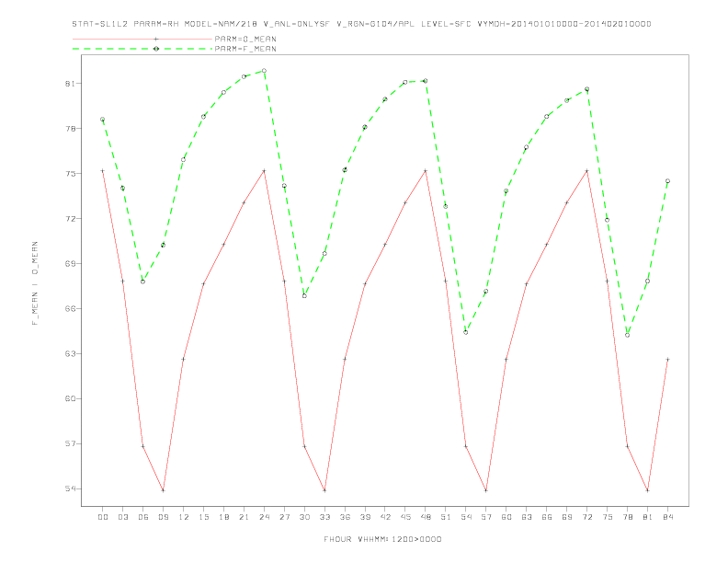Click the red O_MEAN plus point at hour 81
Screen dimensions: 728x563
coord(648,490)
